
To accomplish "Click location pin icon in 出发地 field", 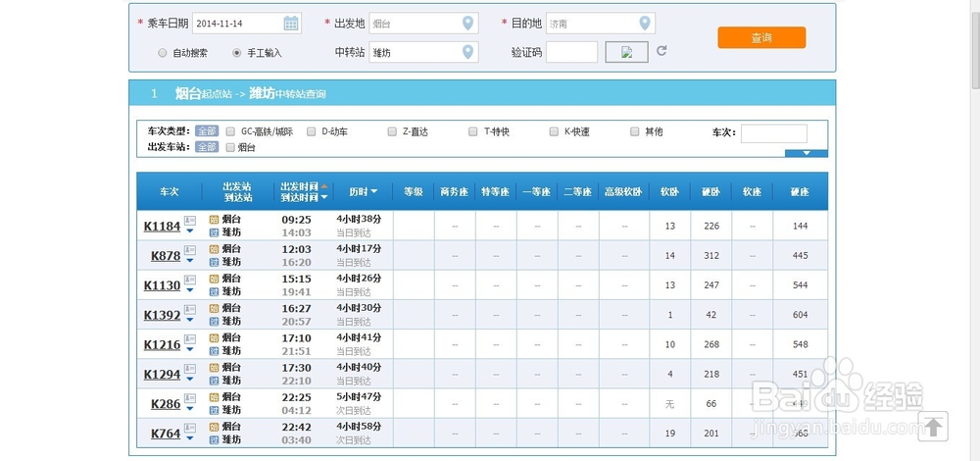I will 467,24.
